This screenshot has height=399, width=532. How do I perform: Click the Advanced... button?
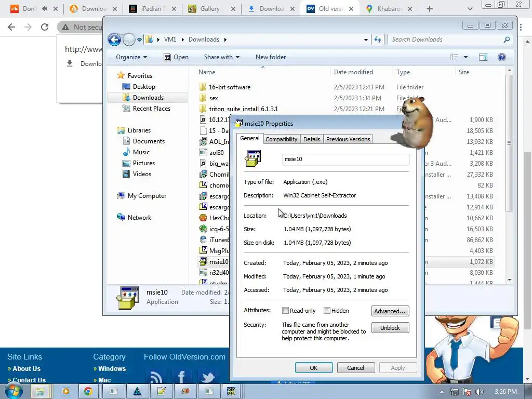point(390,311)
